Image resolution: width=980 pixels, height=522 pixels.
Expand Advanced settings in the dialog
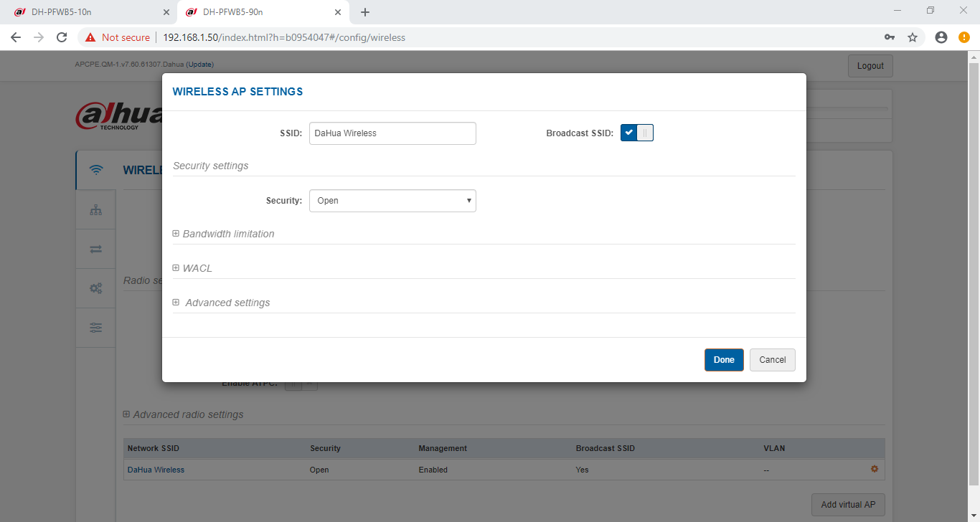(222, 303)
